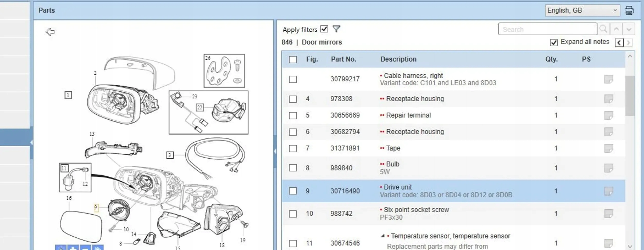Viewport: 644px width, 250px height.
Task: Click the parts list vertical scrollbar thumb
Action: 630,96
